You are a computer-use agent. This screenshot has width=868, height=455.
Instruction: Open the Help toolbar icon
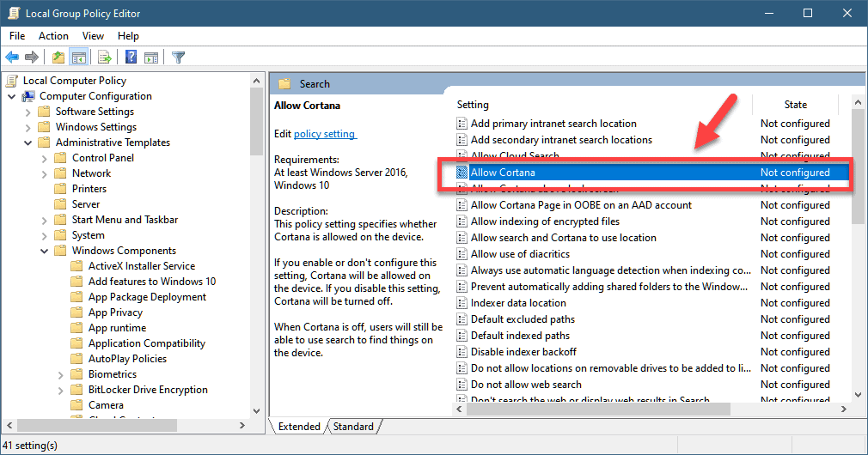coord(131,57)
